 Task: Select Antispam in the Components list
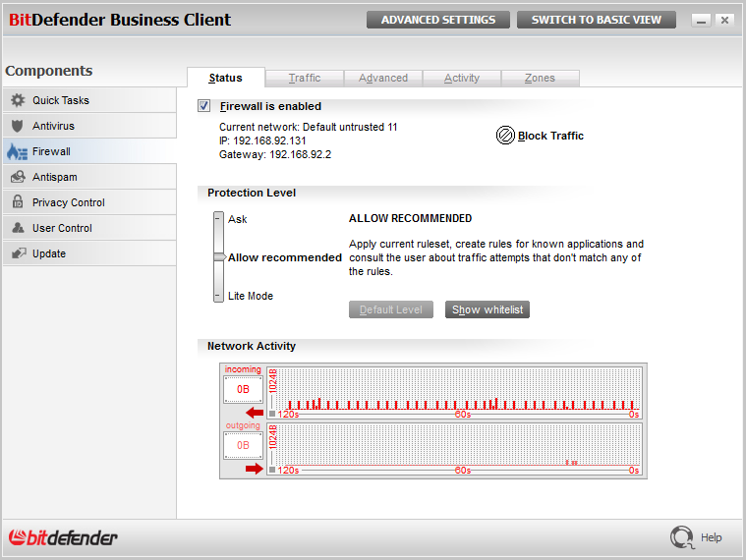[89, 177]
